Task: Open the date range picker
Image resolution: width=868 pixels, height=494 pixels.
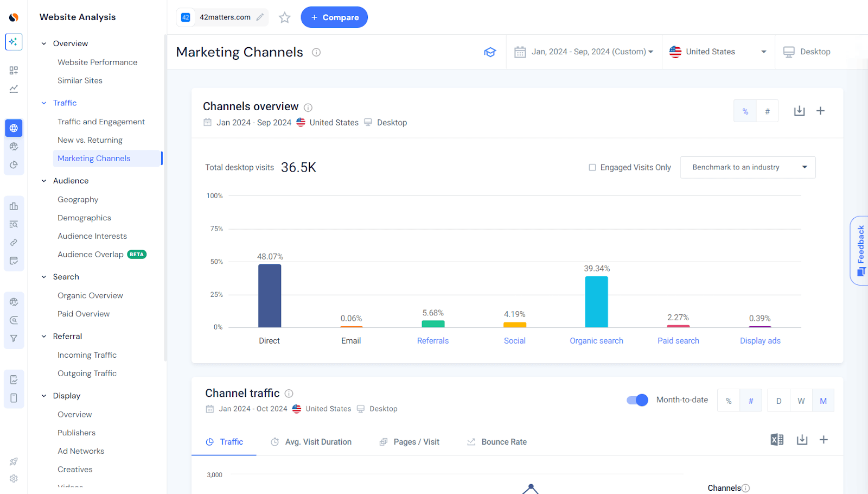Action: (584, 52)
